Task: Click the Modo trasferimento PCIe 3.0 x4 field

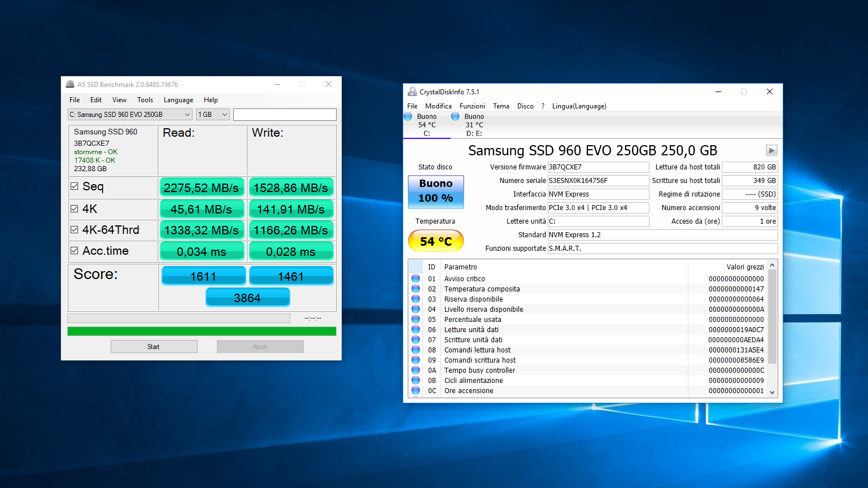Action: (x=598, y=208)
